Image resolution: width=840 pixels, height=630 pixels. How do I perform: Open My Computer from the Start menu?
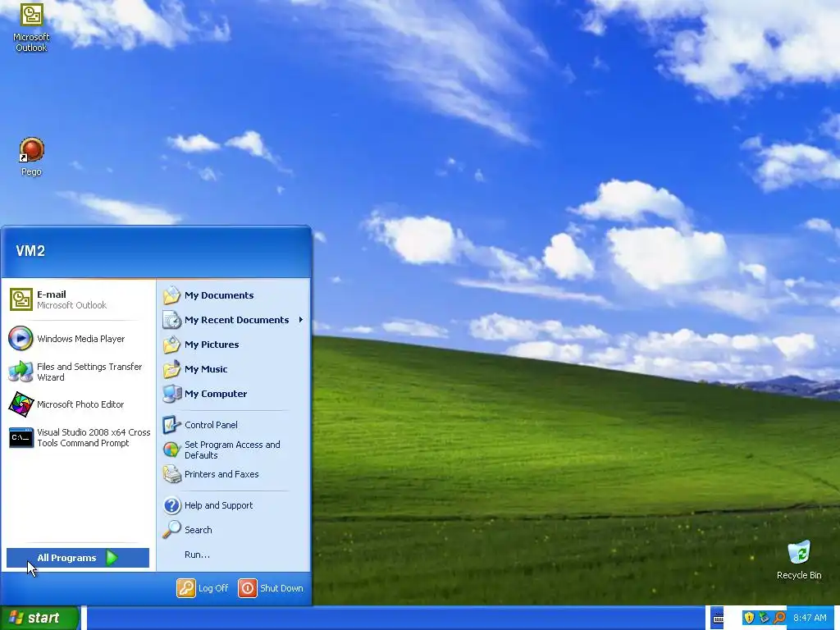coord(234,394)
